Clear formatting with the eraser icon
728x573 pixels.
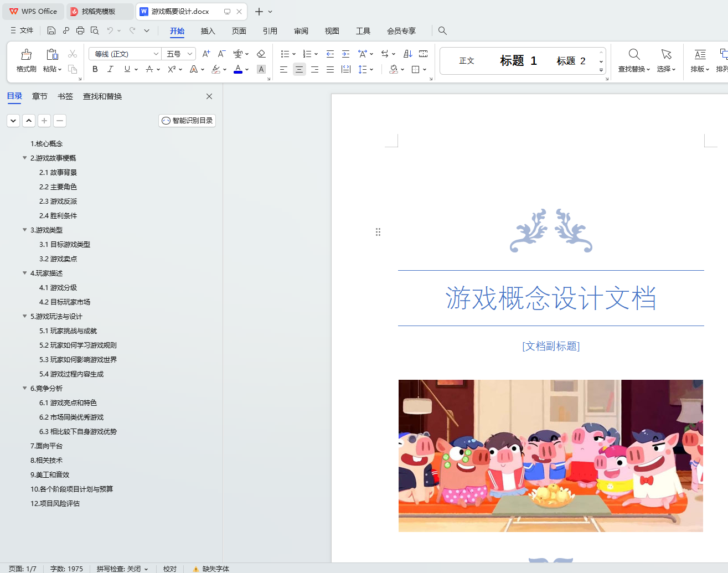[261, 54]
